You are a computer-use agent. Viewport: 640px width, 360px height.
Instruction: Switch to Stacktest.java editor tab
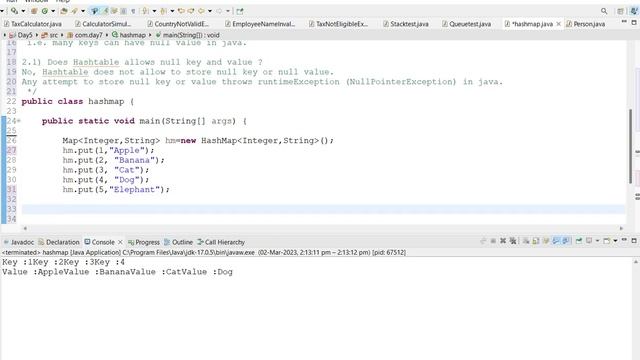pos(406,24)
